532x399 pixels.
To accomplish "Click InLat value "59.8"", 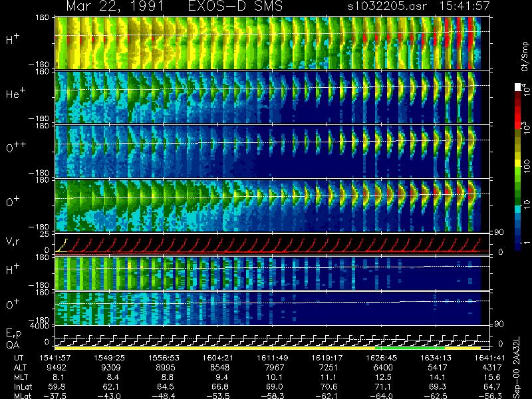I will tap(57, 386).
